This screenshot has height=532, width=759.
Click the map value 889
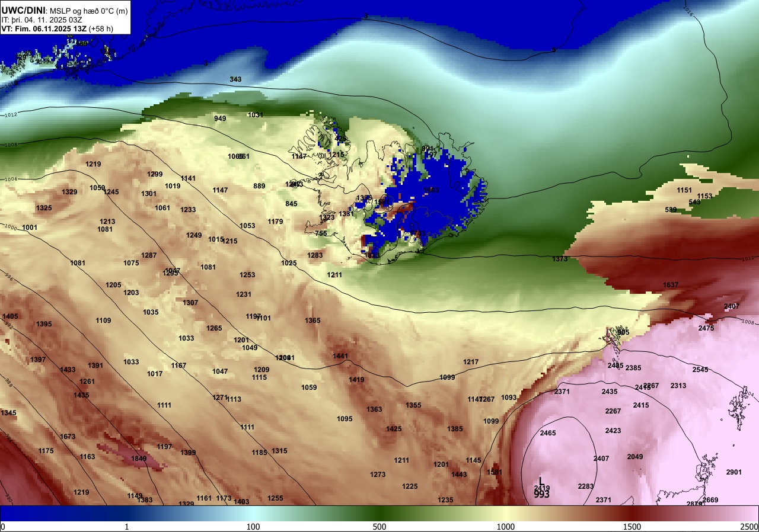pyautogui.click(x=259, y=186)
